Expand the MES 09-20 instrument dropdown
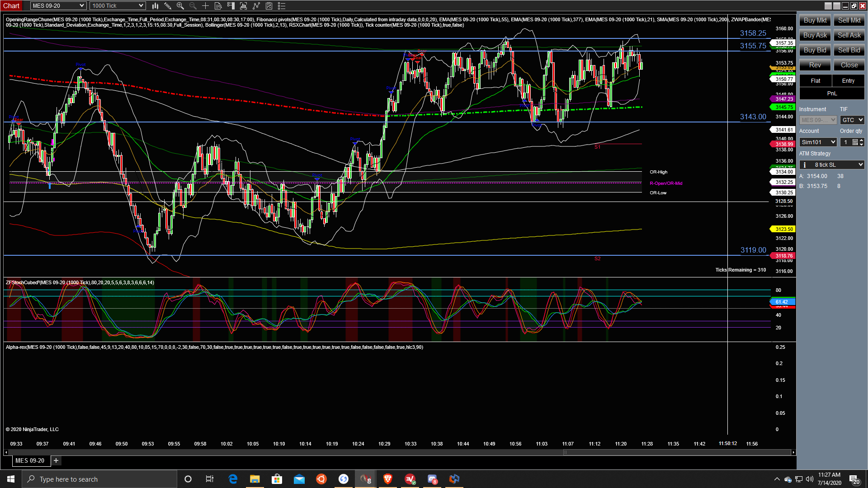Viewport: 868px width, 488px height. click(x=82, y=6)
